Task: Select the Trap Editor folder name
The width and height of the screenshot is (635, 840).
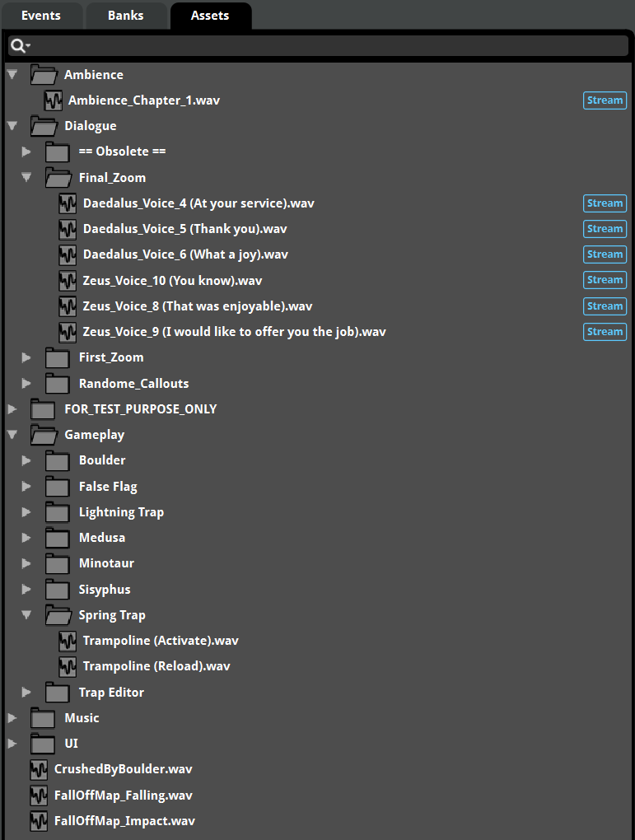Action: 111,692
